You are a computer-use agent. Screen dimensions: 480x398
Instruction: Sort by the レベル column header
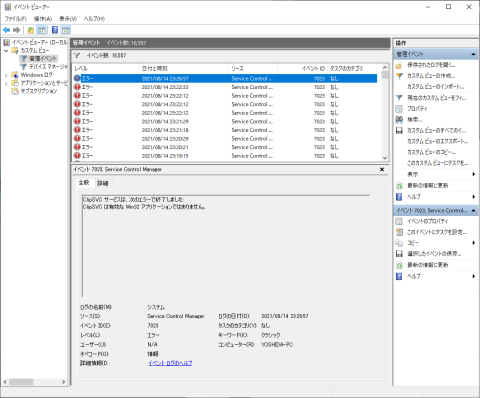[x=105, y=68]
